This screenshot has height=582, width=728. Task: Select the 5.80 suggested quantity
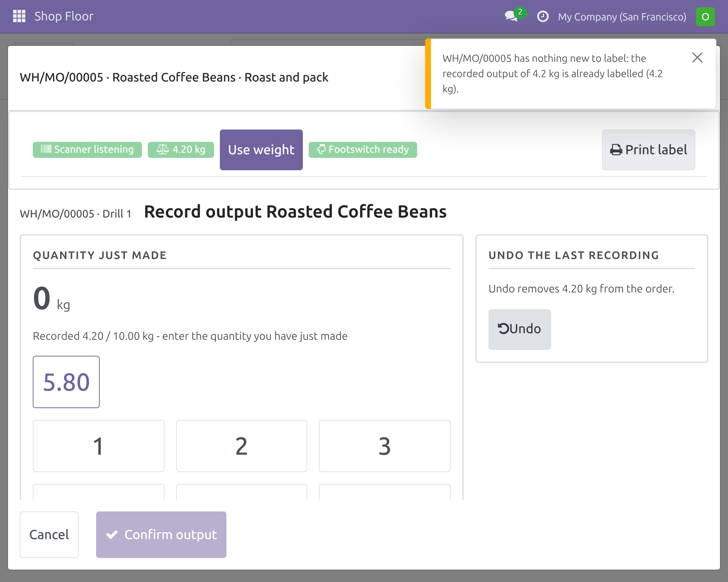pos(66,382)
